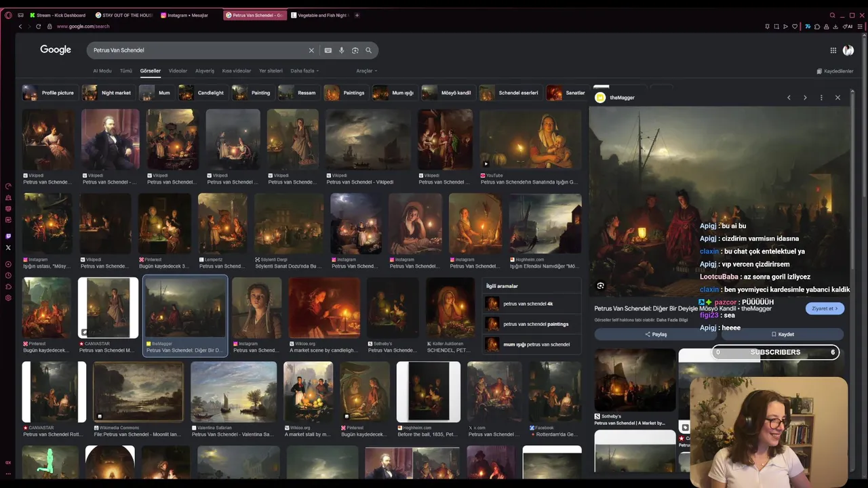This screenshot has height=488, width=868.
Task: Click the Kaydet save button
Action: click(782, 334)
